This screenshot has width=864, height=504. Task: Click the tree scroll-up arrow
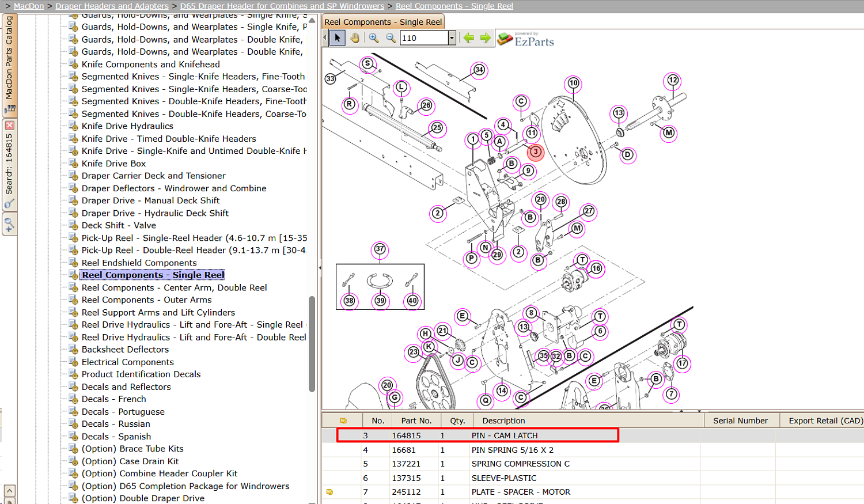[312, 20]
